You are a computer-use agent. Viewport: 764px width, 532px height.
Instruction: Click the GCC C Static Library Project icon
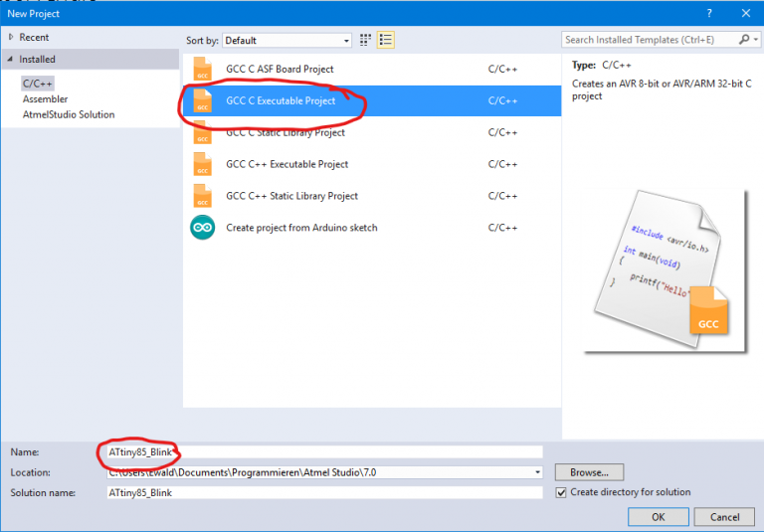[x=202, y=133]
